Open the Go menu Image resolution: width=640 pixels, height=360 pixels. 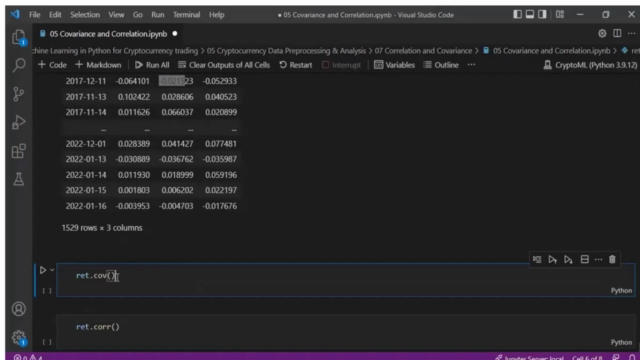[138, 15]
